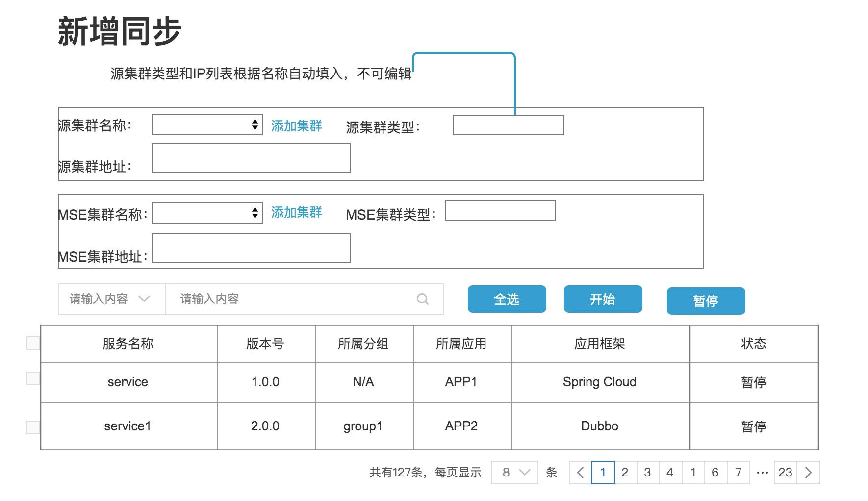Click the pagination ellipsis
This screenshot has height=501, width=868.
[762, 473]
